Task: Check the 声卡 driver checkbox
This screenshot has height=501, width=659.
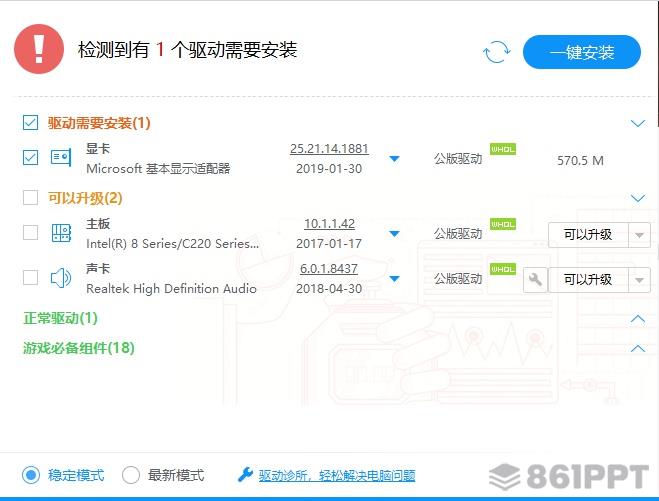Action: point(30,277)
